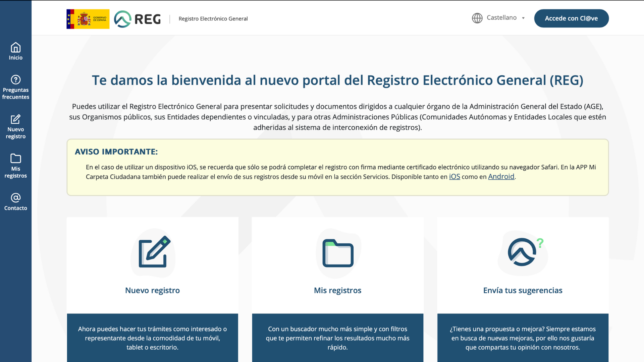The image size is (644, 362).
Task: Click the Inicio house icon in sidebar
Action: coord(15,48)
